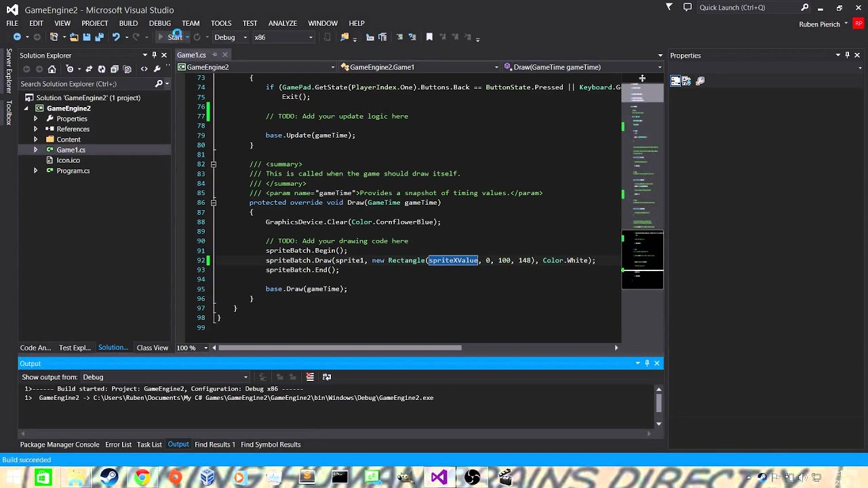
Task: Click the Pending Changes Filter clock icon
Action: point(70,69)
